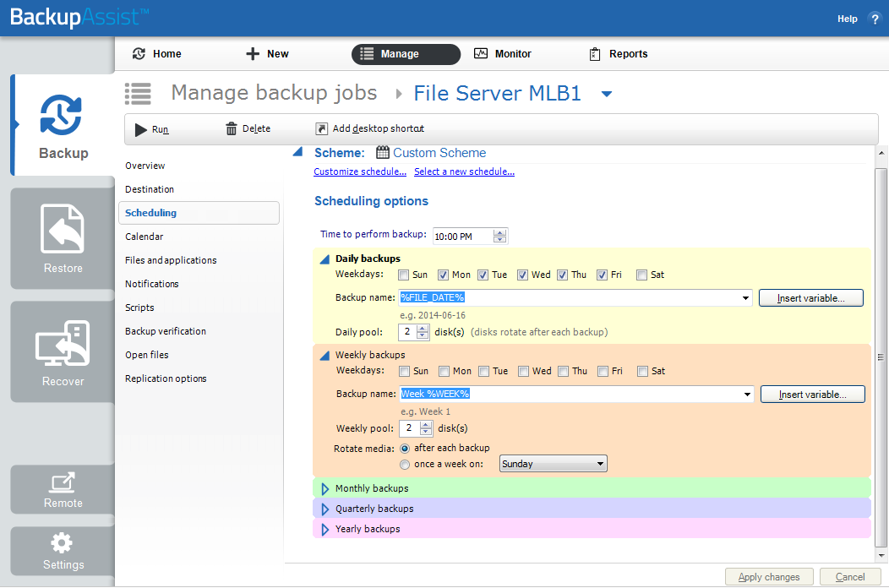This screenshot has width=889, height=588.
Task: Enable Sun in Daily backups weekdays
Action: [x=404, y=275]
